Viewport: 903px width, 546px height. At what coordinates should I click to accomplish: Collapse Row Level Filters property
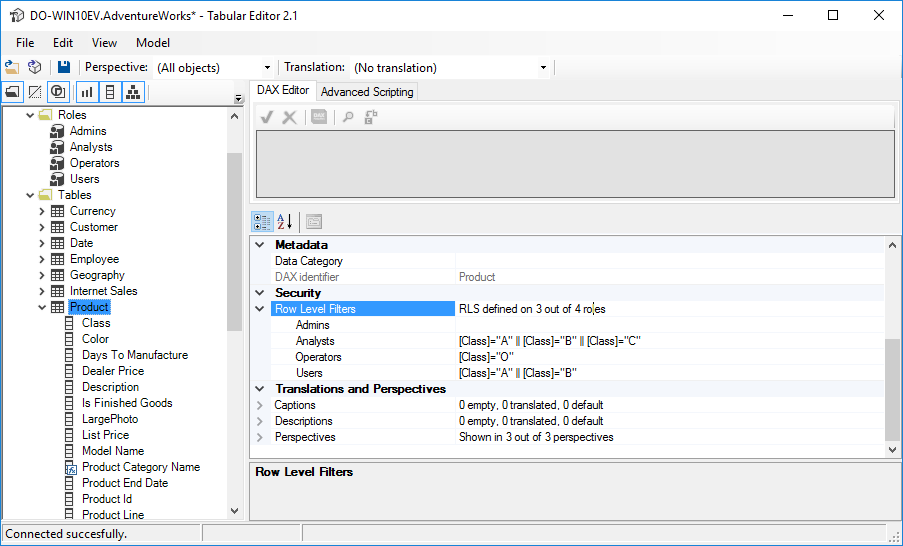[260, 309]
